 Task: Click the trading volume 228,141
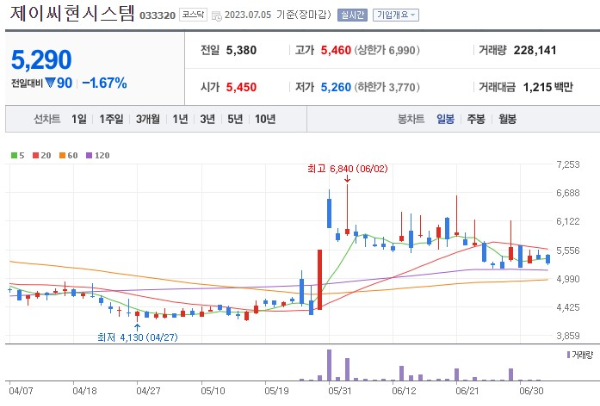tap(535, 50)
